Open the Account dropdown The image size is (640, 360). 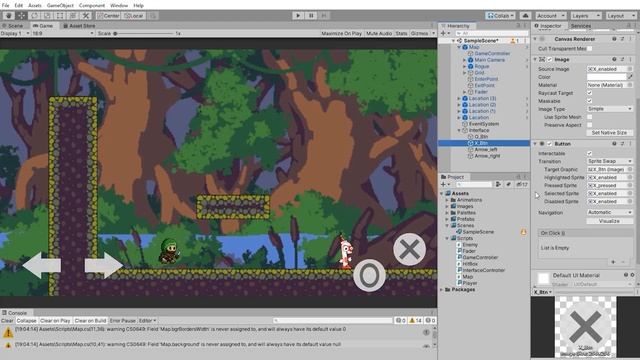(551, 16)
